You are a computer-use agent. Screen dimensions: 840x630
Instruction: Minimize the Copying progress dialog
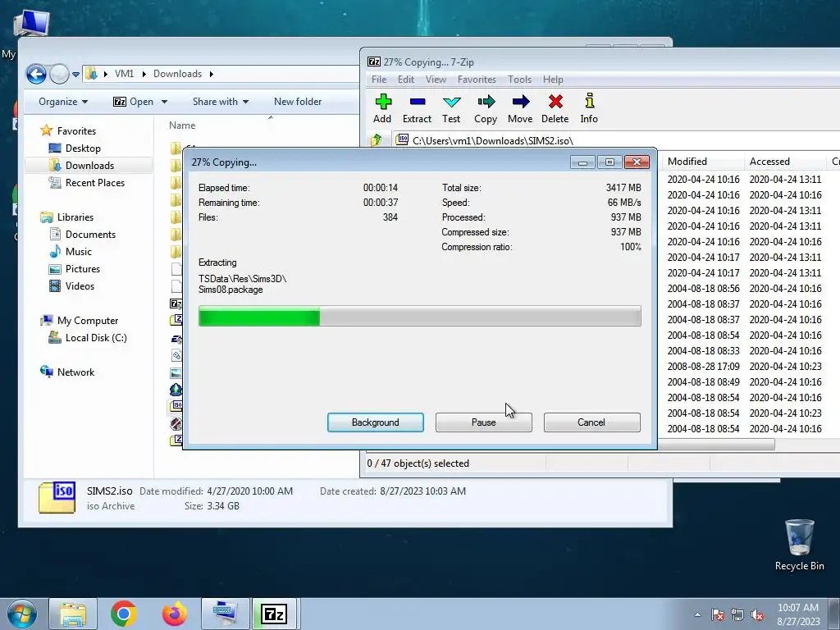(583, 162)
